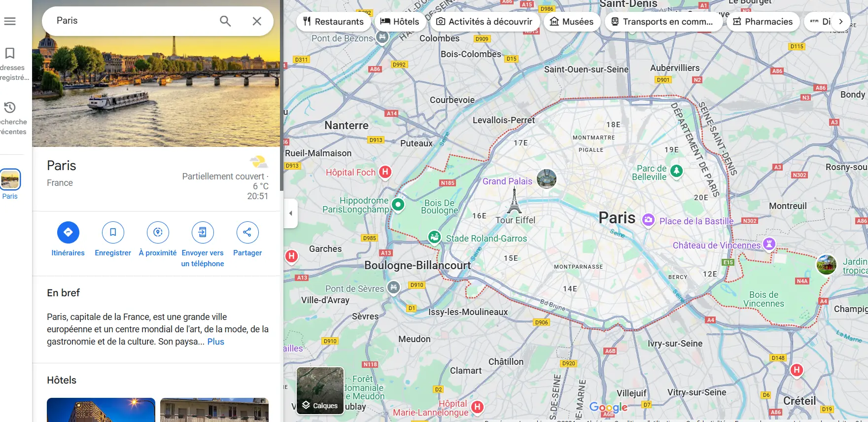
Task: Click the Bois De Boulogne label
Action: (440, 207)
